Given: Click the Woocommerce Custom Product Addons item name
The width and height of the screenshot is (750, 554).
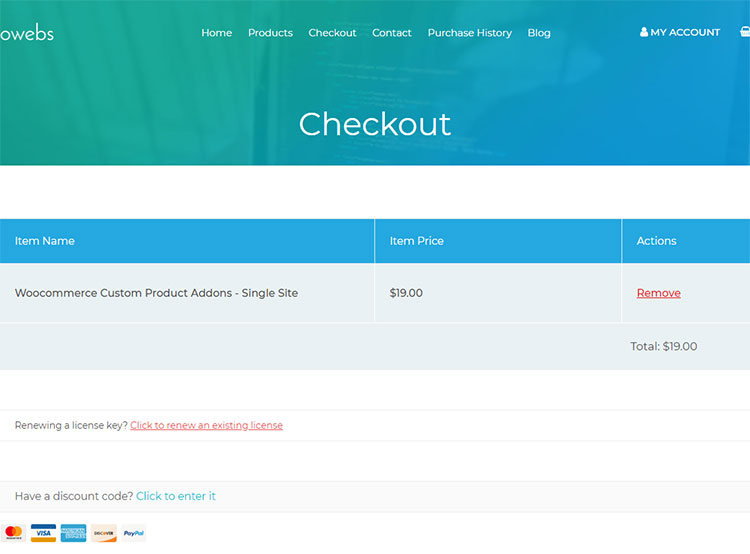Looking at the screenshot, I should tap(156, 293).
